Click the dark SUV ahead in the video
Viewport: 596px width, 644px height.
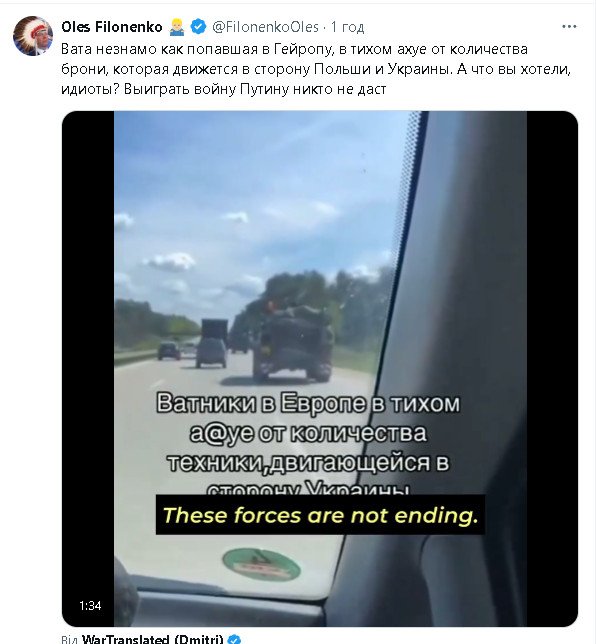pyautogui.click(x=211, y=353)
